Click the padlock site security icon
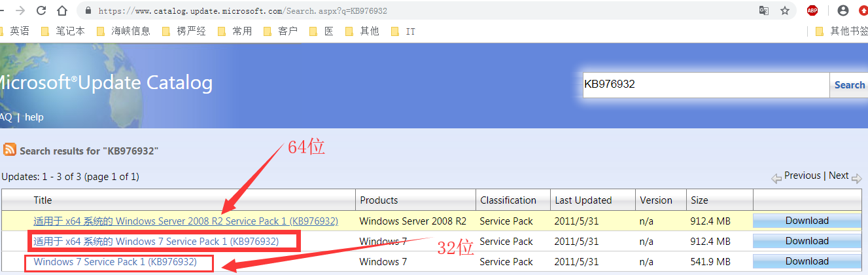The height and width of the screenshot is (275, 868). [x=89, y=11]
